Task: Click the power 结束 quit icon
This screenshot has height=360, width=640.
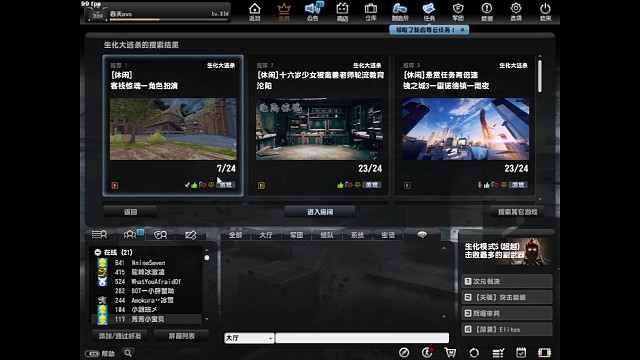Action: click(545, 12)
